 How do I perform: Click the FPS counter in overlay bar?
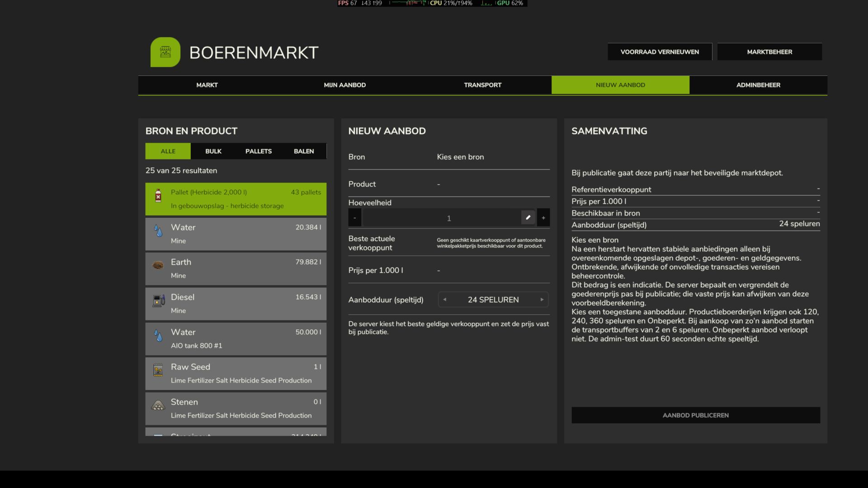coord(347,3)
